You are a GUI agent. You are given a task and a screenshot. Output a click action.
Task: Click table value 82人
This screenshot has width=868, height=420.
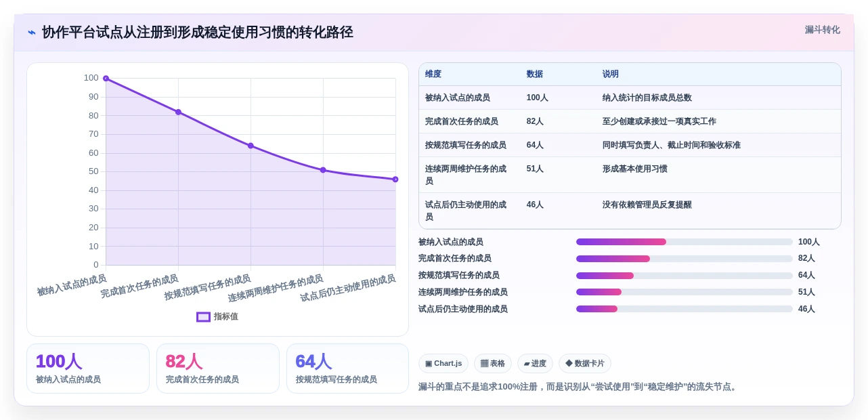pos(535,121)
